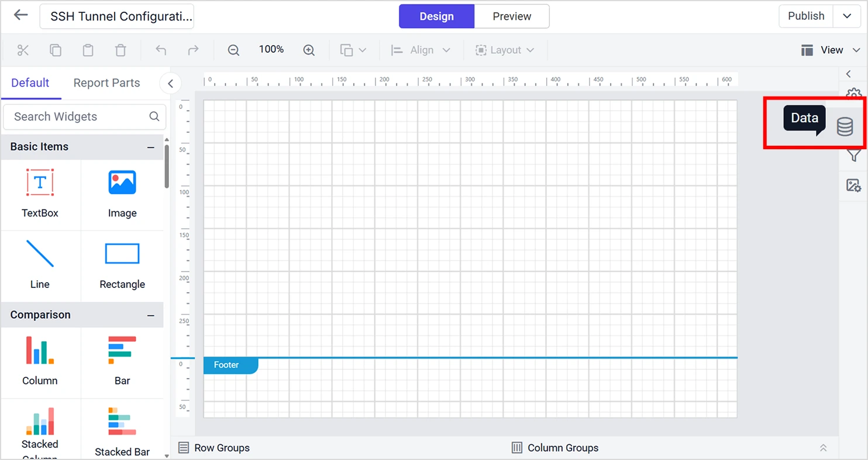Open report settings via the gear icon
Image resolution: width=868 pixels, height=460 pixels.
(x=853, y=94)
